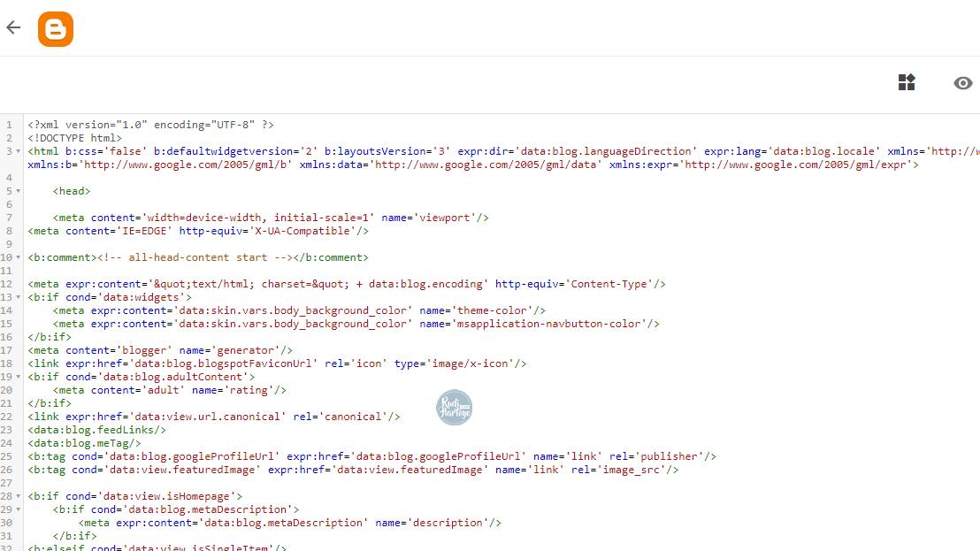Click the canonical link line
980x551 pixels.
tap(214, 417)
